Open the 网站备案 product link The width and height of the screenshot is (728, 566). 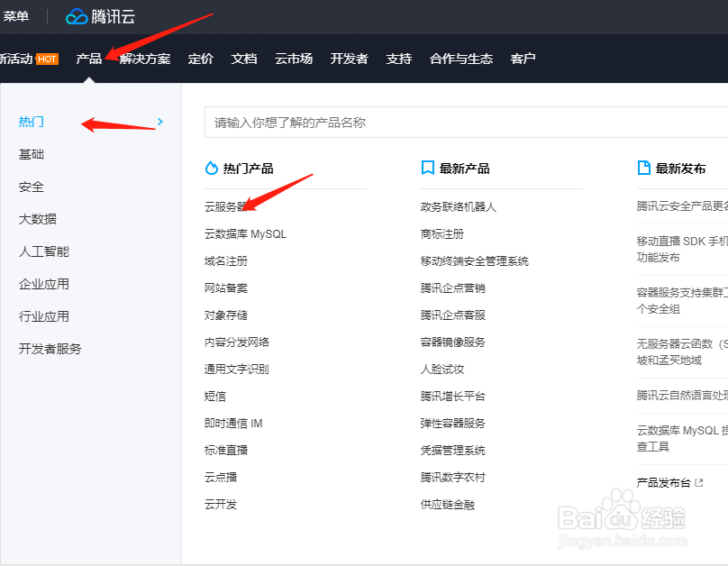click(226, 288)
